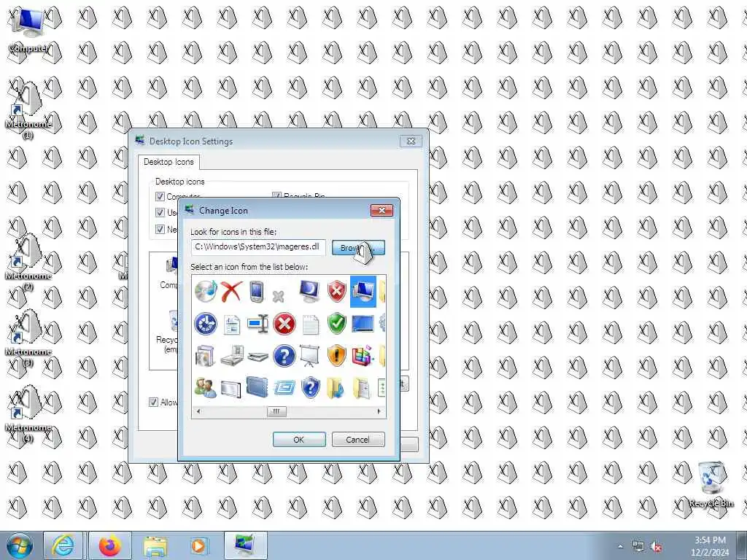
Task: Toggle the User's Files checkbox in Desktop Icon Settings
Action: click(160, 212)
